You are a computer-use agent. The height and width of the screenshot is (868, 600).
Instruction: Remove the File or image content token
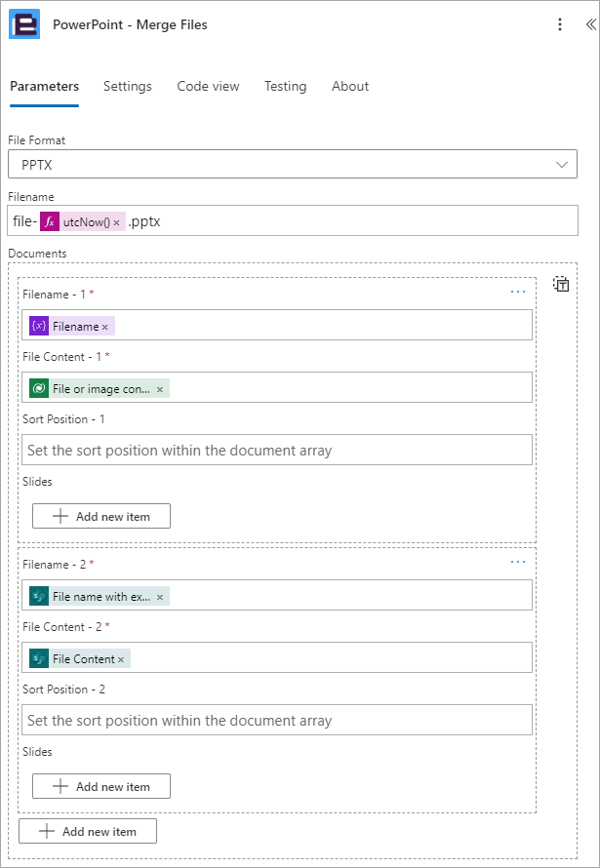pyautogui.click(x=159, y=390)
